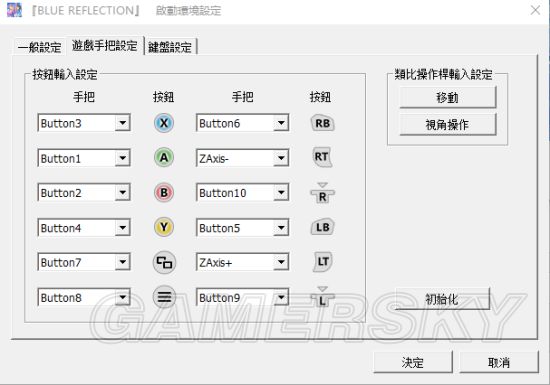Image resolution: width=550 pixels, height=385 pixels.
Task: Click the 視角操作 button
Action: [448, 124]
